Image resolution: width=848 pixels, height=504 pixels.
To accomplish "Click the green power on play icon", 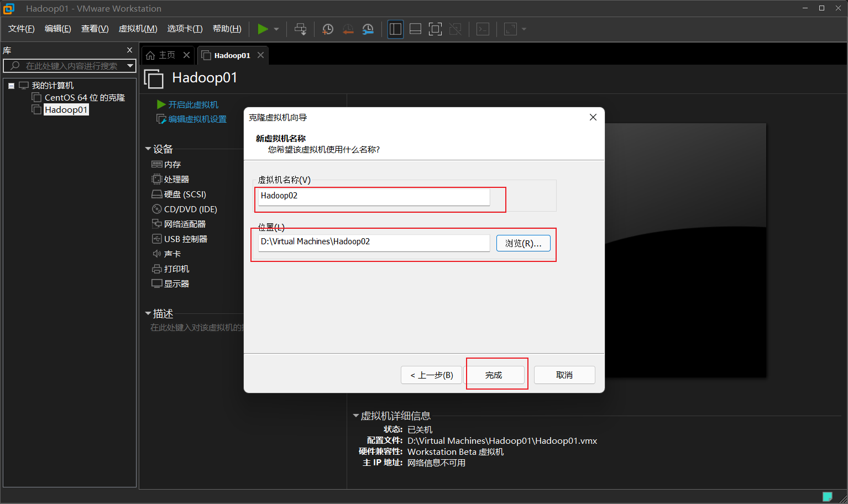I will point(263,29).
